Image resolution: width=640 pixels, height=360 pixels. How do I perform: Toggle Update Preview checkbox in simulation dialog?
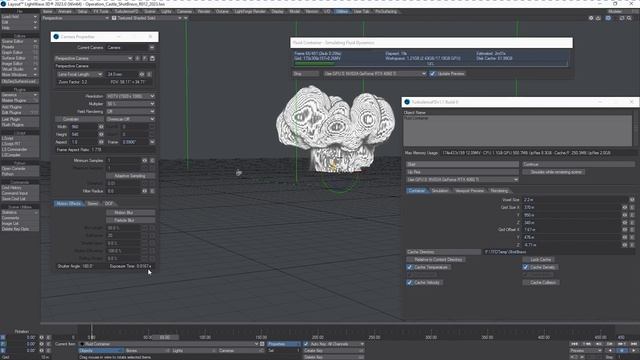coord(432,74)
